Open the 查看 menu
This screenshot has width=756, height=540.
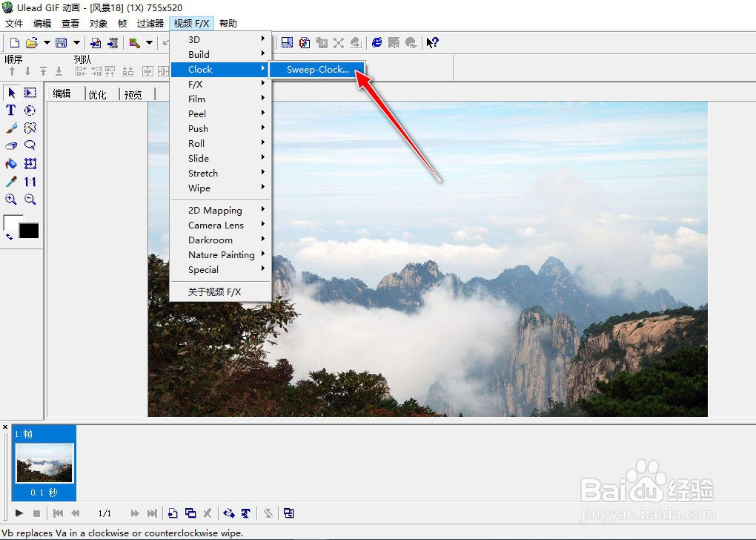pyautogui.click(x=70, y=23)
